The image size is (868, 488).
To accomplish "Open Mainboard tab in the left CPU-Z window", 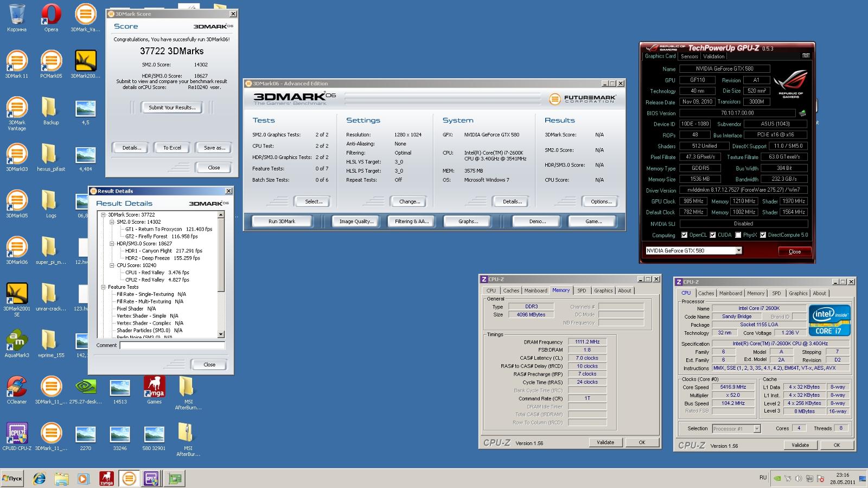I will point(535,291).
